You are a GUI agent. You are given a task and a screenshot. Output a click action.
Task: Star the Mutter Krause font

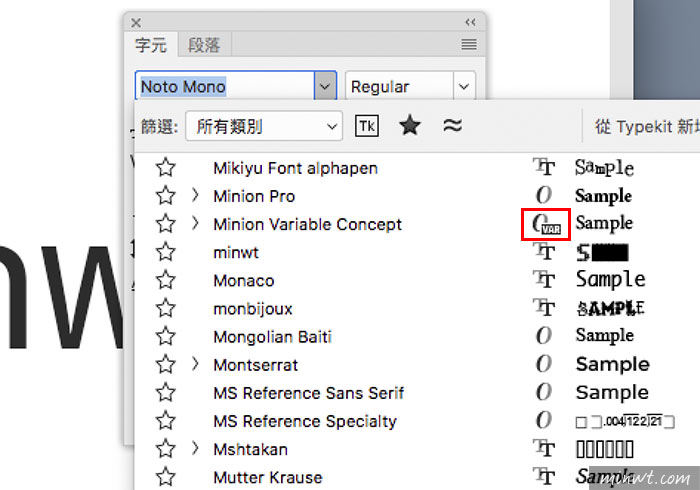[166, 477]
